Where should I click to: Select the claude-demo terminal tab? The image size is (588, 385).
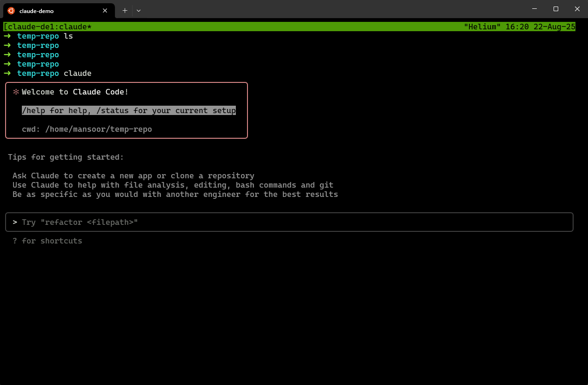click(x=59, y=10)
